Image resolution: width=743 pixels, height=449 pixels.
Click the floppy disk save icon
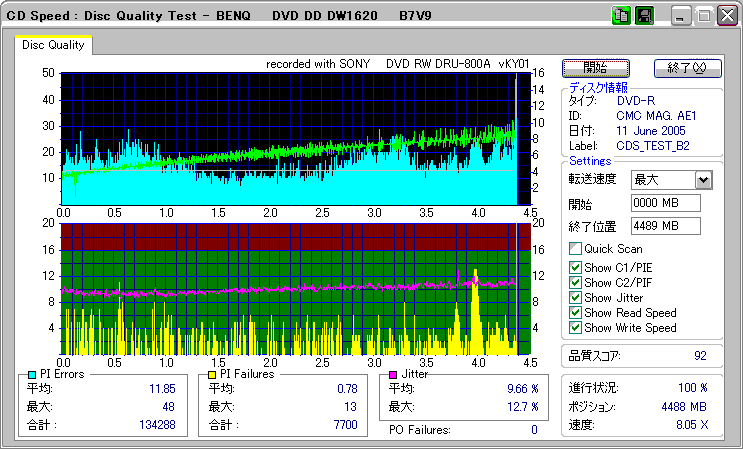[x=644, y=16]
